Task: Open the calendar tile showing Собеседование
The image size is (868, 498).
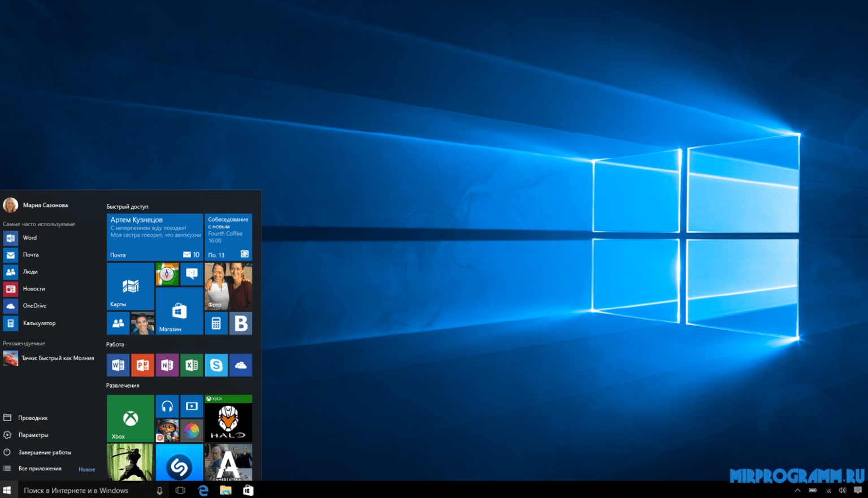Action: coord(228,237)
